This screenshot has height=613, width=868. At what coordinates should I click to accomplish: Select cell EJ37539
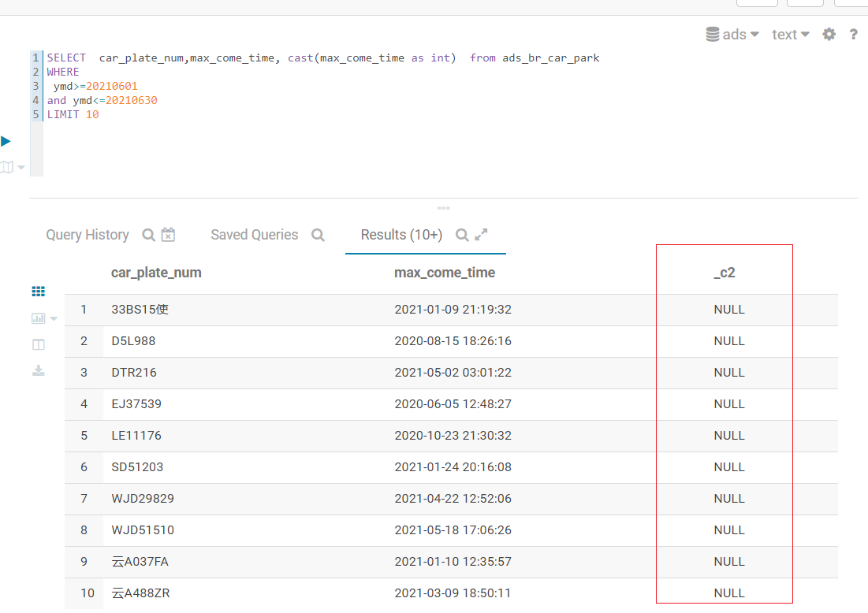136,404
